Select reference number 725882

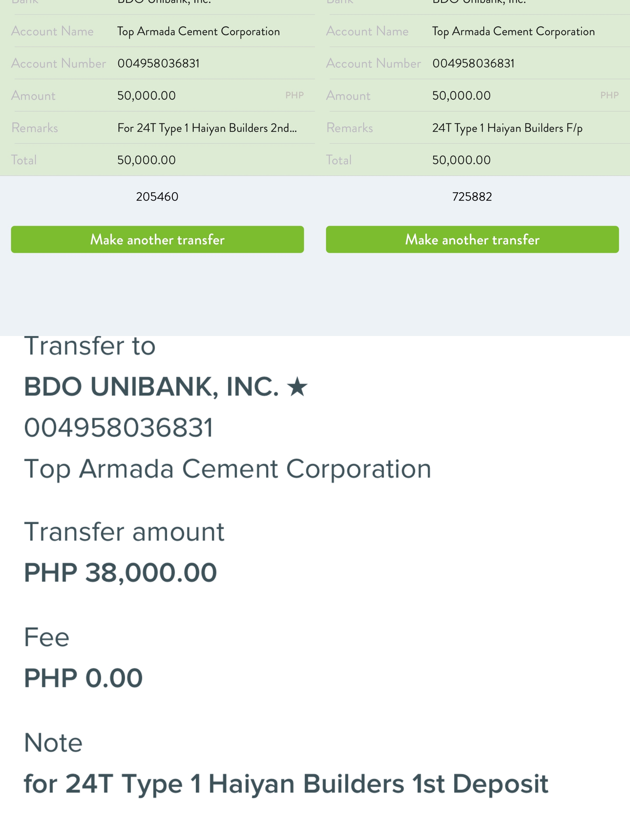472,196
